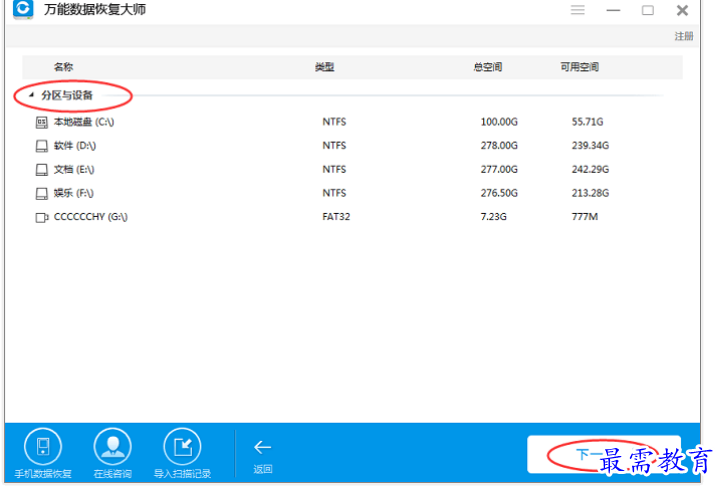Sort by the 名称 column header
The height and width of the screenshot is (492, 721).
coord(63,67)
